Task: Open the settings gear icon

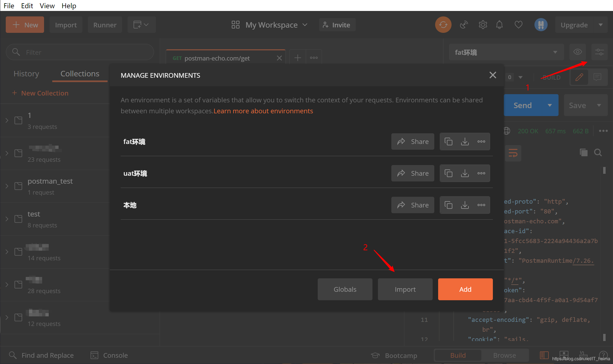Action: 483,25
